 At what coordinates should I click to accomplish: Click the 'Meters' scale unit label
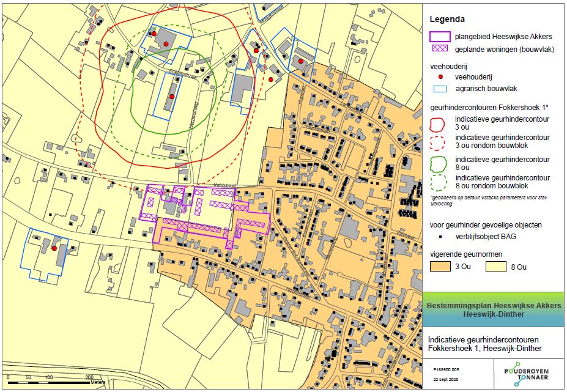(98, 382)
